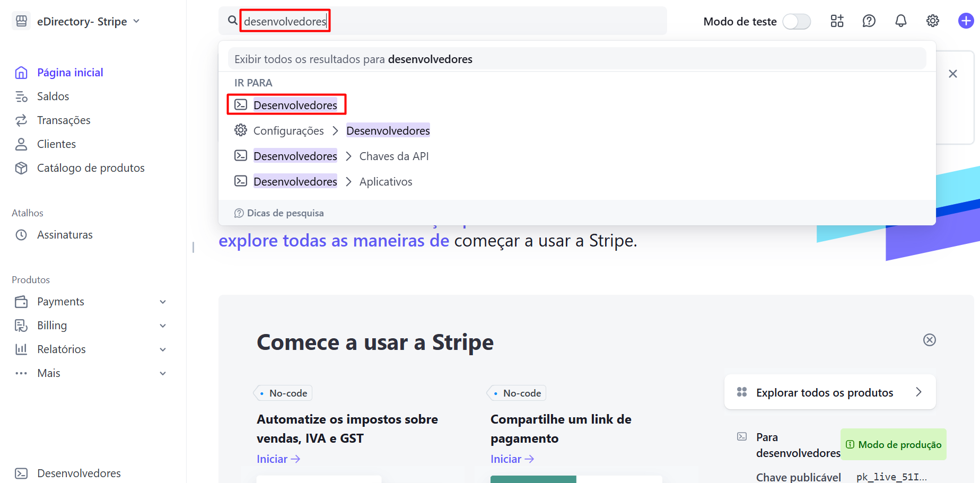The image size is (980, 483).
Task: Click the Explorar todos os produtos dots icon
Action: pos(742,392)
